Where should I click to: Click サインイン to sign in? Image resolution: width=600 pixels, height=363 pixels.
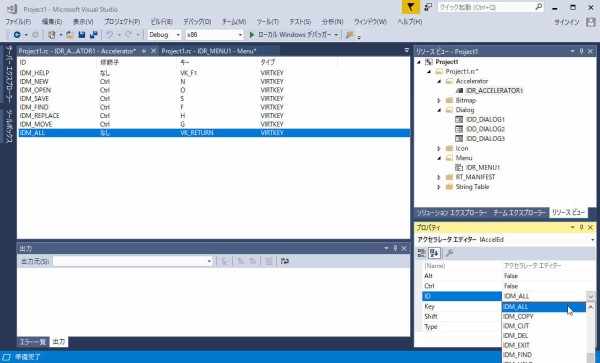567,22
